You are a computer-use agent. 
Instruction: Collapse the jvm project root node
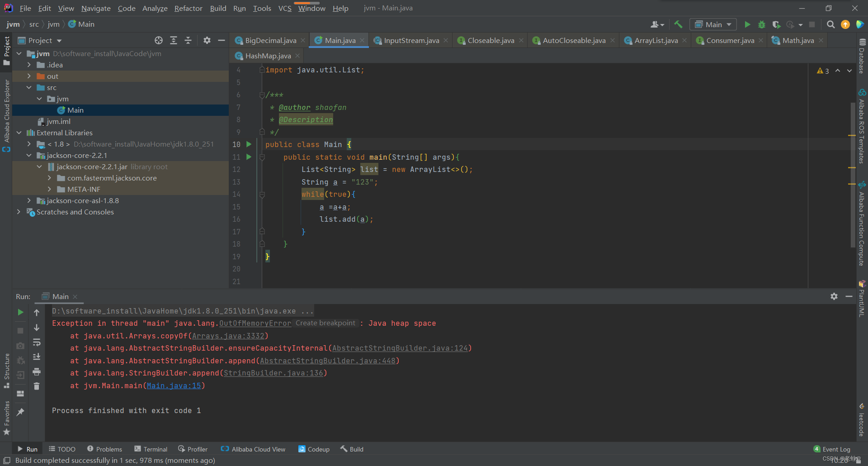[x=19, y=53]
